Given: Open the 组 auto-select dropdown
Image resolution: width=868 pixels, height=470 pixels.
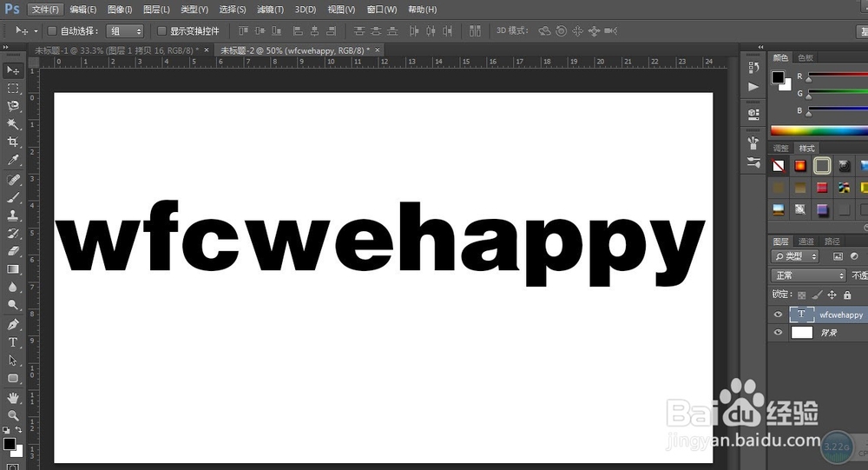Looking at the screenshot, I should coord(124,31).
